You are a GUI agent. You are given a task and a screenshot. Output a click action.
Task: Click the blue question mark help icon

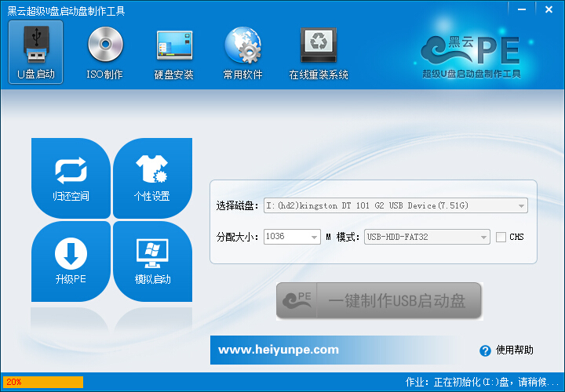click(x=485, y=350)
